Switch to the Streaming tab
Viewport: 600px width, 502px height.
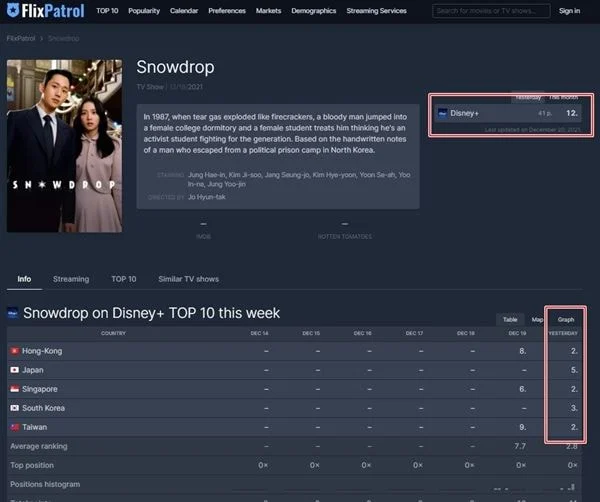[x=71, y=279]
